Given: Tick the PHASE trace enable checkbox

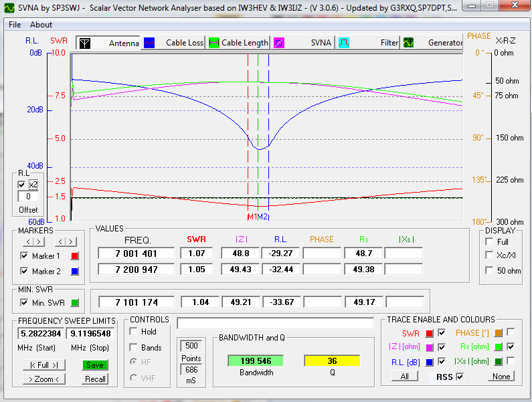Looking at the screenshot, I should pyautogui.click(x=511, y=332).
